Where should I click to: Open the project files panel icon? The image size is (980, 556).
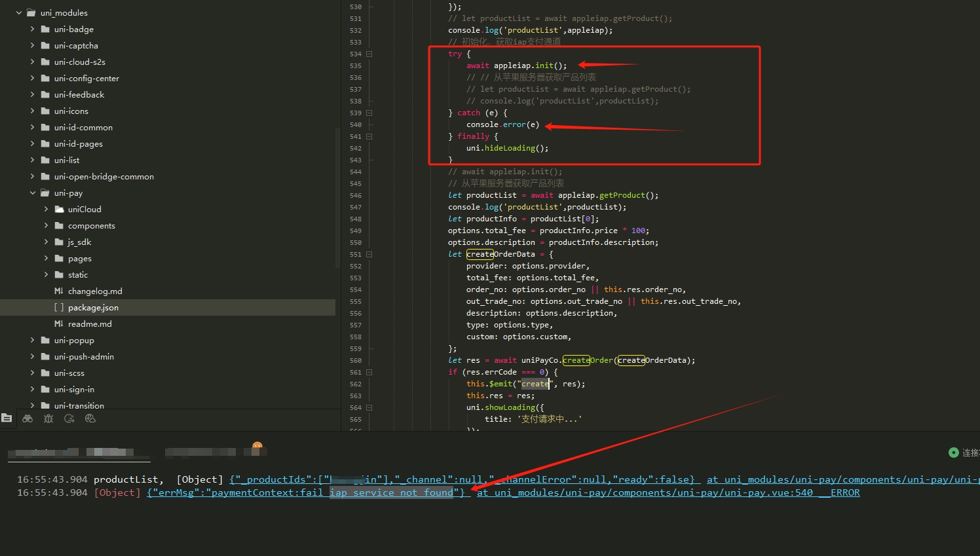7,418
